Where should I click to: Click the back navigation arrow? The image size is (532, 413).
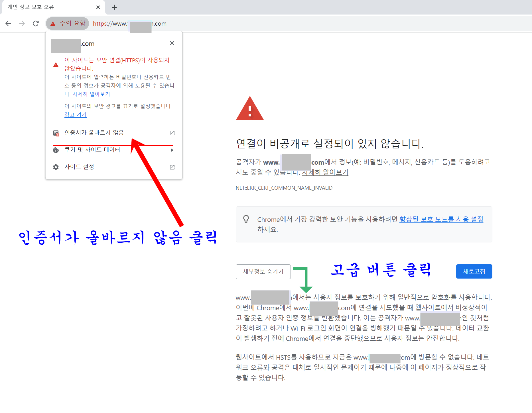(x=8, y=23)
